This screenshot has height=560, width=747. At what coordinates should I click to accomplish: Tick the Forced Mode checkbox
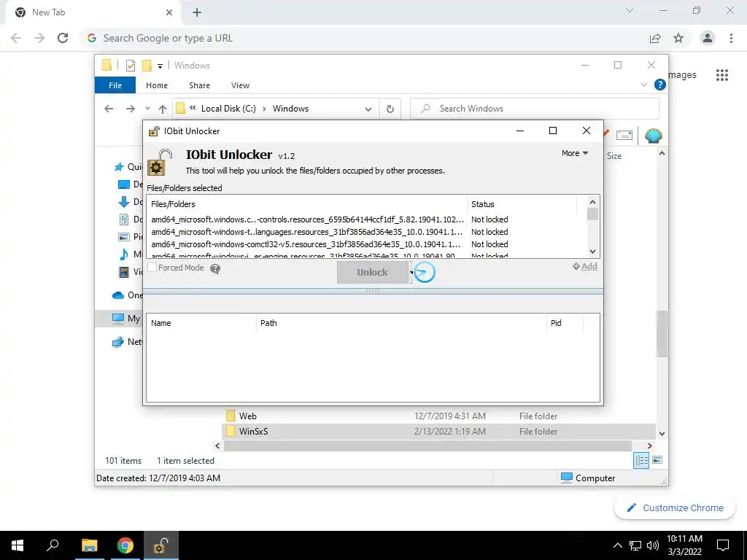click(152, 268)
